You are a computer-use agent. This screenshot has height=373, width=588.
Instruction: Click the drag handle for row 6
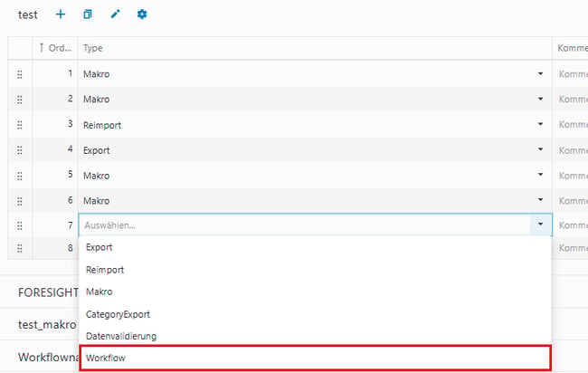click(20, 201)
